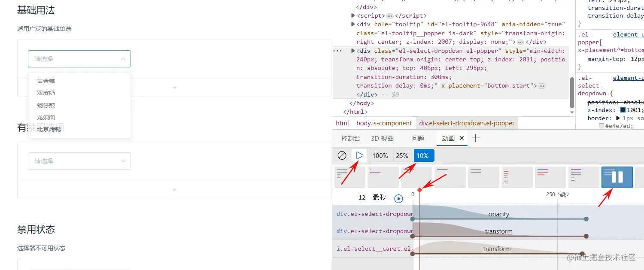Select html in the DOM breadcrumb
644x270 pixels.
tap(342, 123)
